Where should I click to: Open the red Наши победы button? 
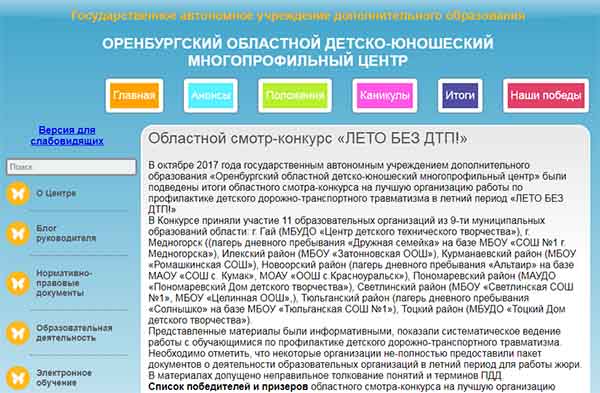pyautogui.click(x=546, y=96)
